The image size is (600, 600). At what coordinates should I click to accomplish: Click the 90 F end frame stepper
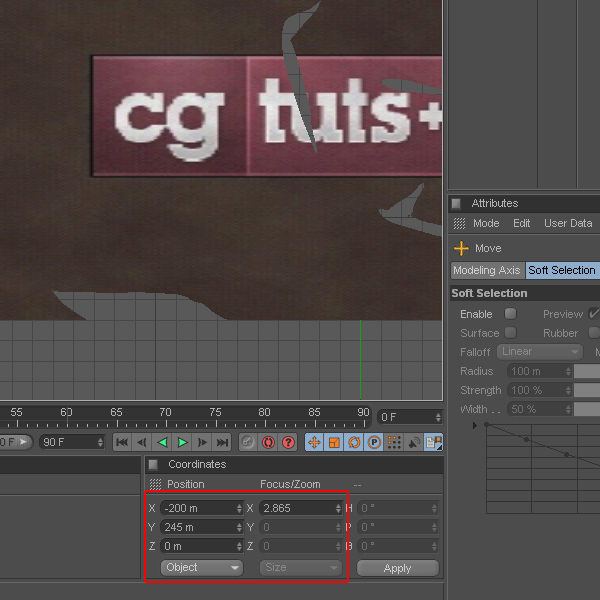coord(100,443)
